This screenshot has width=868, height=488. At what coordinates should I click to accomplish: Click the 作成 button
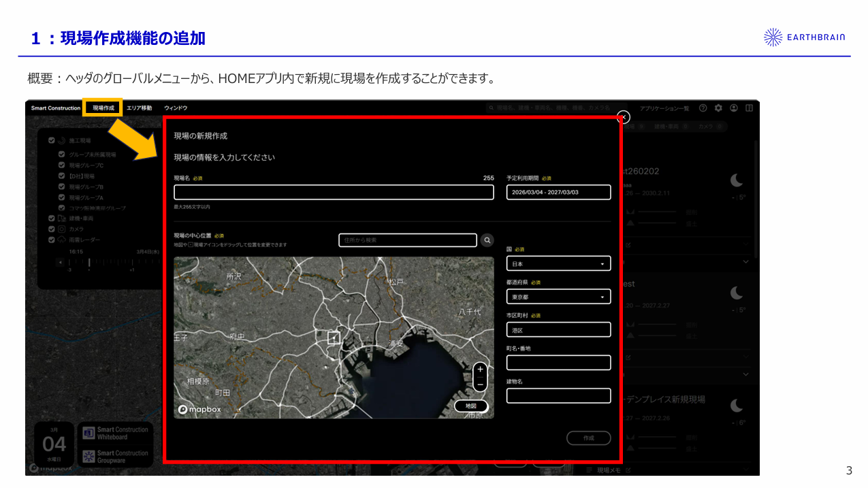point(588,438)
